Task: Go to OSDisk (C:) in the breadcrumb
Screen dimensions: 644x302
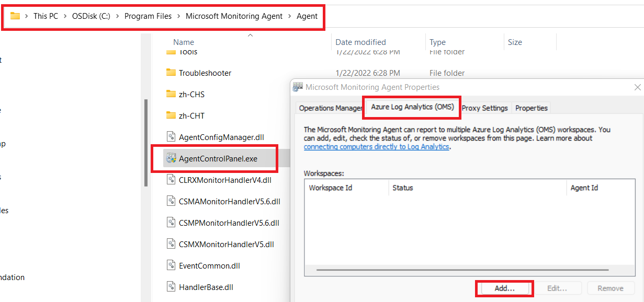Action: click(x=91, y=16)
